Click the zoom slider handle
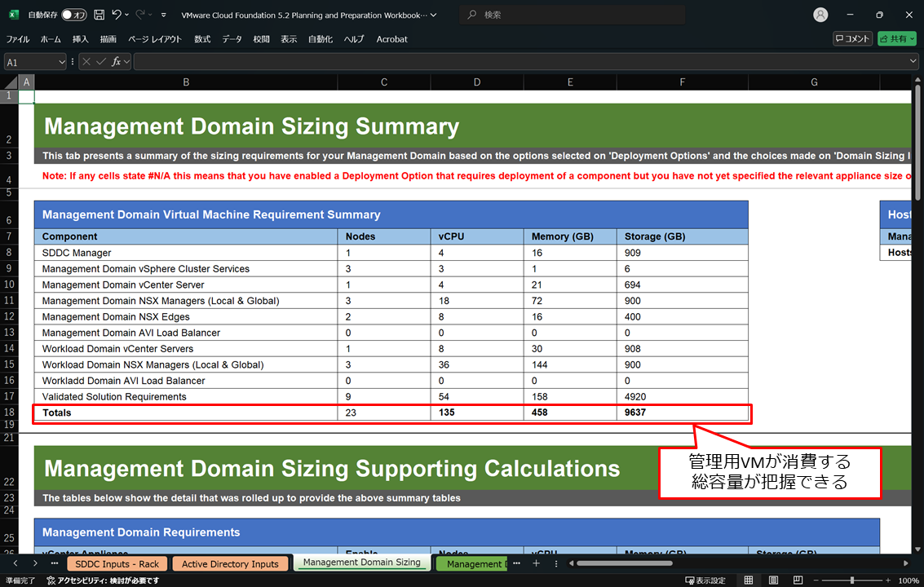This screenshot has height=587, width=924. pos(852,580)
